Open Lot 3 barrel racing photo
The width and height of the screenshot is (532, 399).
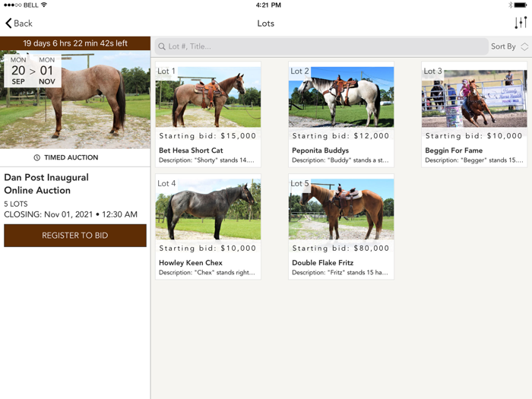[474, 98]
